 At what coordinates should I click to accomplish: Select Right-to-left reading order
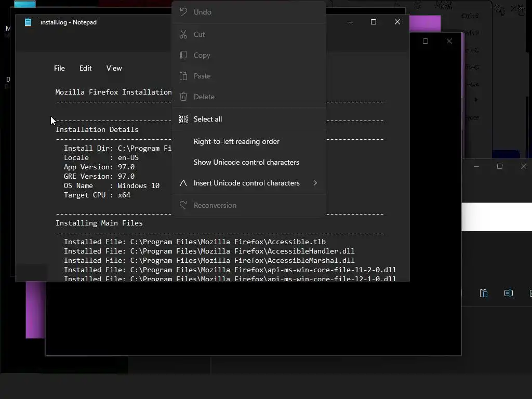point(249,141)
